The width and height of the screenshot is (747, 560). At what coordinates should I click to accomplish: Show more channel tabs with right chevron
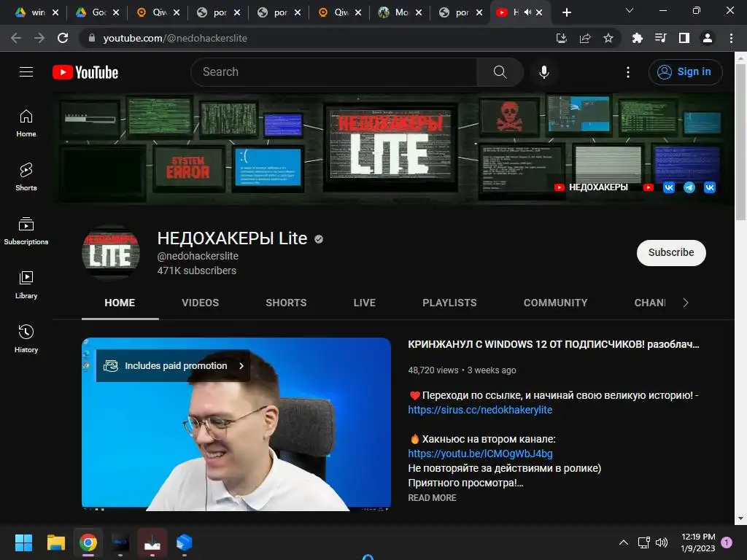[x=686, y=303]
